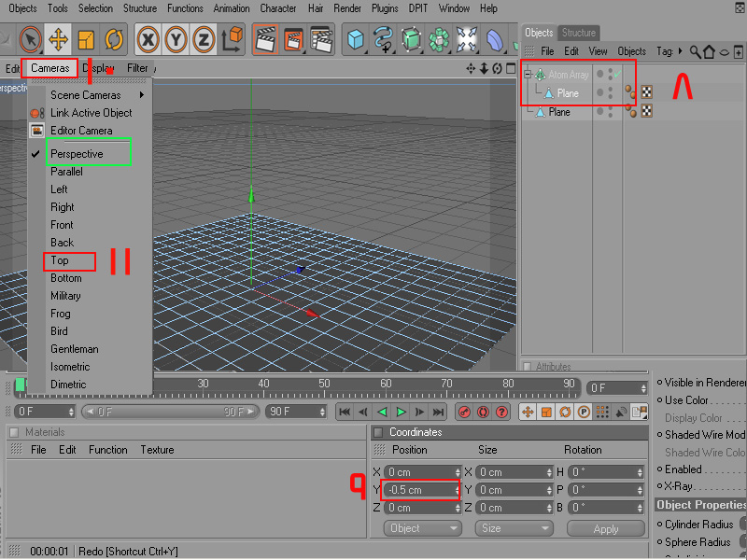Switch to the Structure tab

click(x=578, y=33)
